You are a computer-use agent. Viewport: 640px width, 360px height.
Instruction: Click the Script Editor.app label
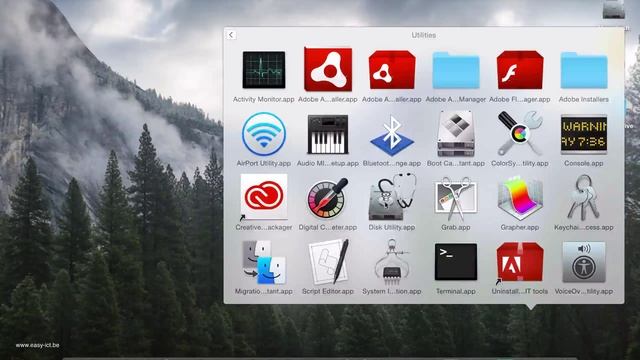[x=328, y=291]
